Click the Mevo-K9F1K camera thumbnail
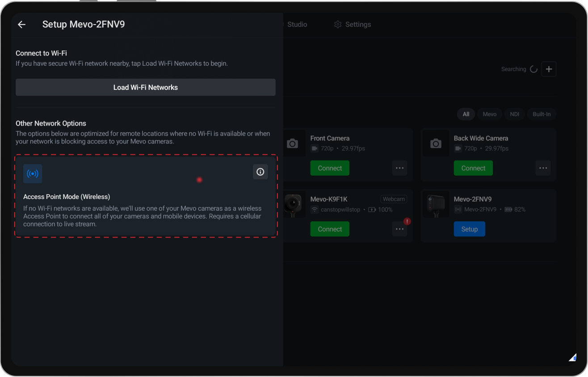 tap(293, 205)
